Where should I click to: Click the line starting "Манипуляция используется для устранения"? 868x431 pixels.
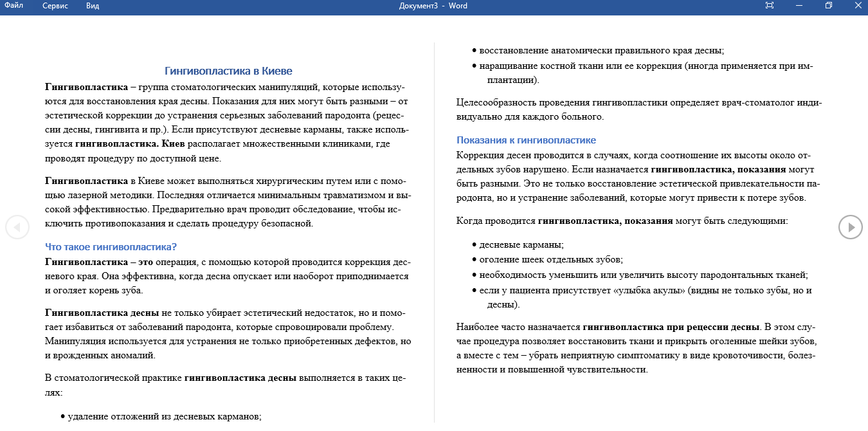click(x=228, y=341)
